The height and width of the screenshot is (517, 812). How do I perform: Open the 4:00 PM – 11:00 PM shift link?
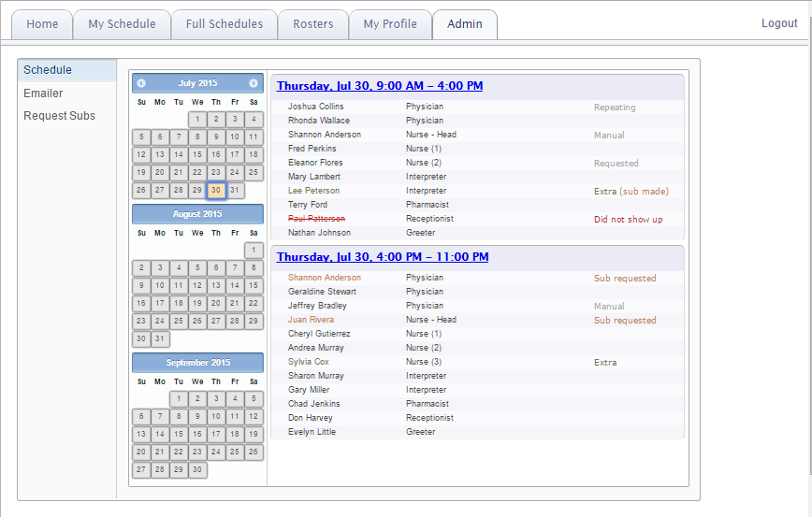(383, 257)
